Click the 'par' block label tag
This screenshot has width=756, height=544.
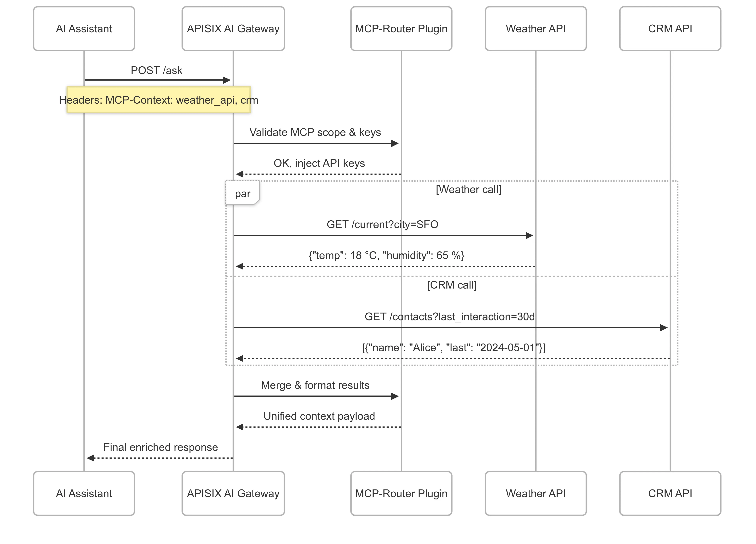click(x=243, y=193)
